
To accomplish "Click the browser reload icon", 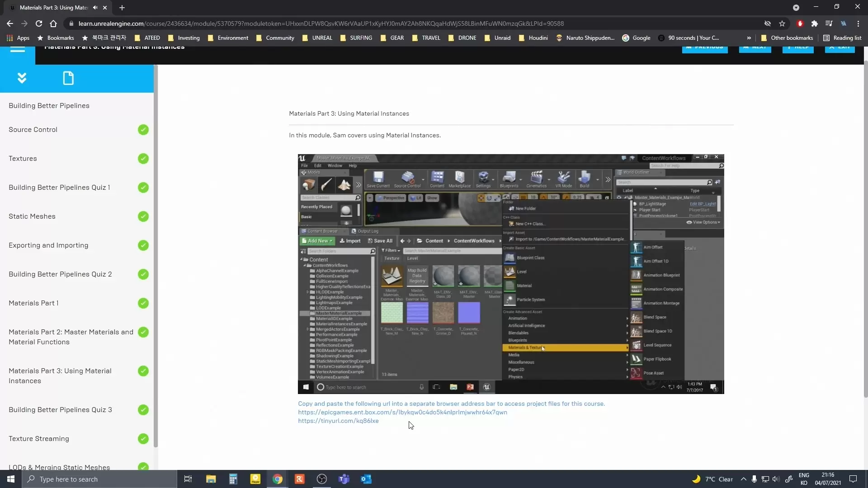I will [x=39, y=23].
